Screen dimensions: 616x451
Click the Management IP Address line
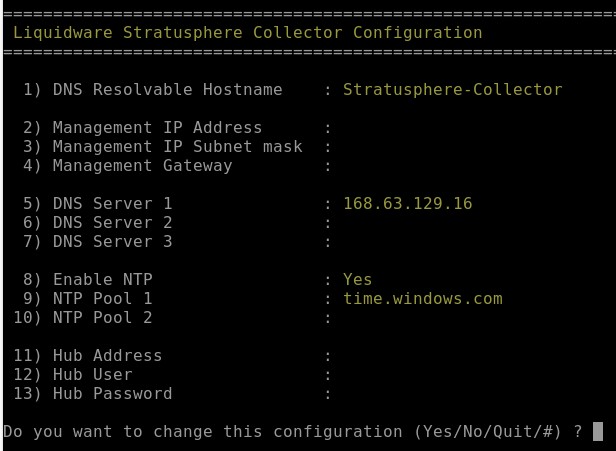point(143,128)
